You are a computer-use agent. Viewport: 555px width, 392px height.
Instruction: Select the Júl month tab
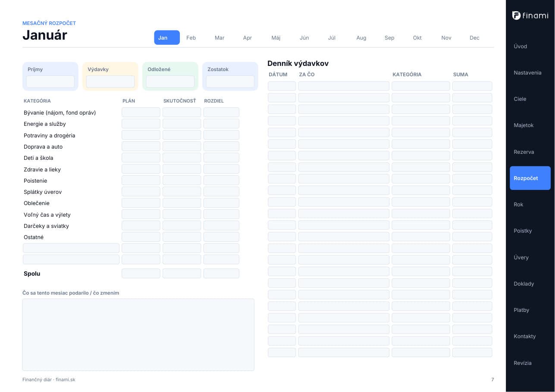332,37
